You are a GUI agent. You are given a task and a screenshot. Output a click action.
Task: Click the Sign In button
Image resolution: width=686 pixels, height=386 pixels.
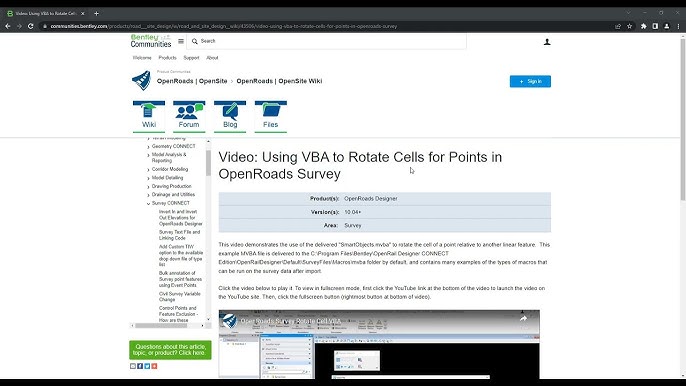(530, 81)
